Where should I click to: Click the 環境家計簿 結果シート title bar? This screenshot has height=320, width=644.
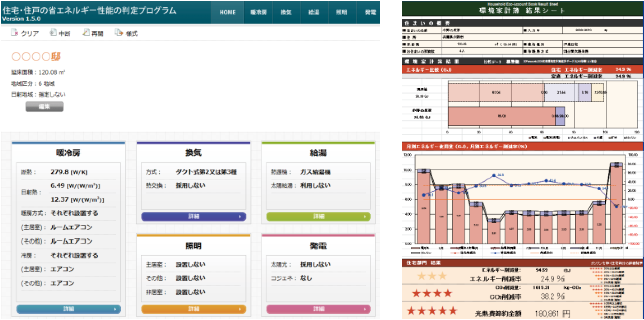coord(523,10)
